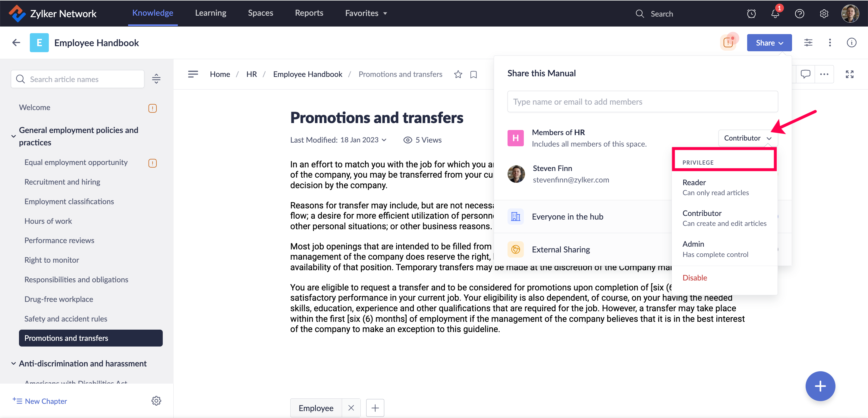Click the warning badge beside Equal employment opportunity
868x418 pixels.
click(x=153, y=163)
